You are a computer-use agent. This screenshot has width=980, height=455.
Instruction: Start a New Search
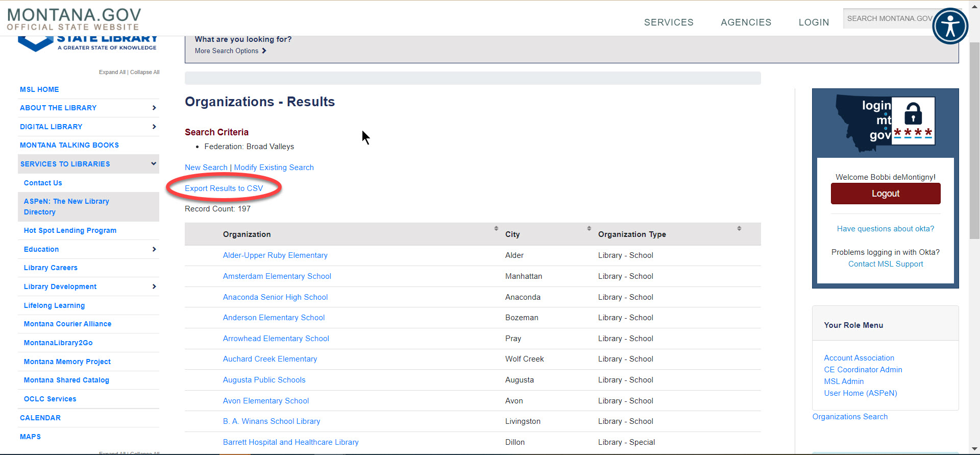tap(206, 167)
